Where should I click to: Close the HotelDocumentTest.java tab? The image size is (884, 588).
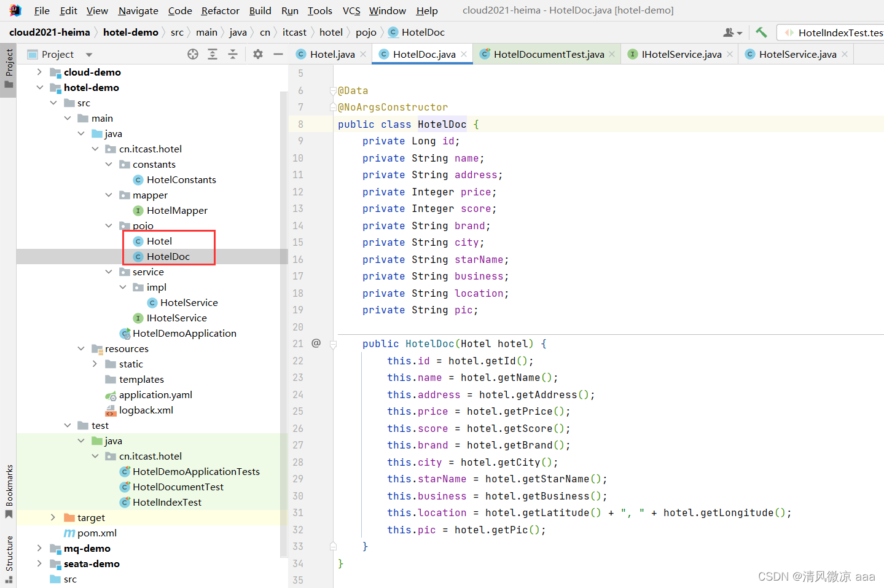click(x=612, y=54)
